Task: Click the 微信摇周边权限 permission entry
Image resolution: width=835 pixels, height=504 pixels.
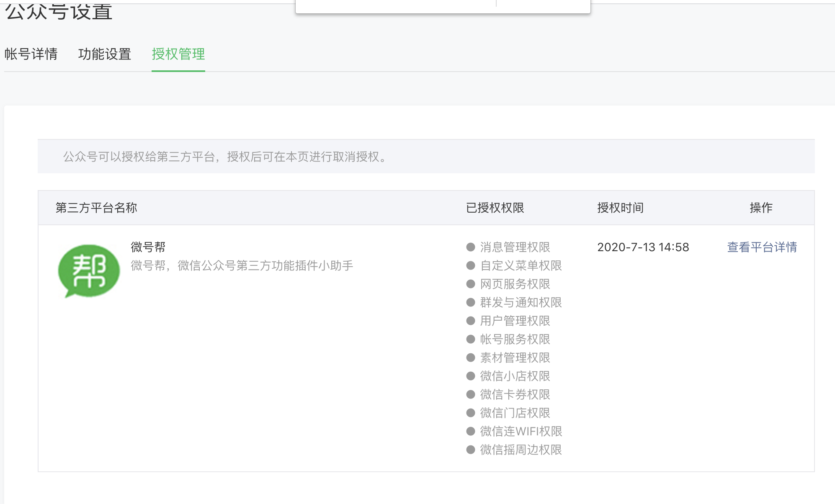Action: click(521, 450)
